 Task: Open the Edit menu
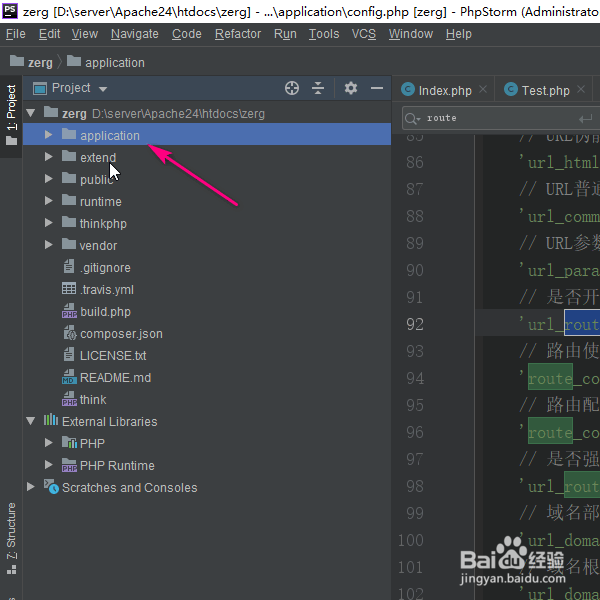tap(49, 34)
